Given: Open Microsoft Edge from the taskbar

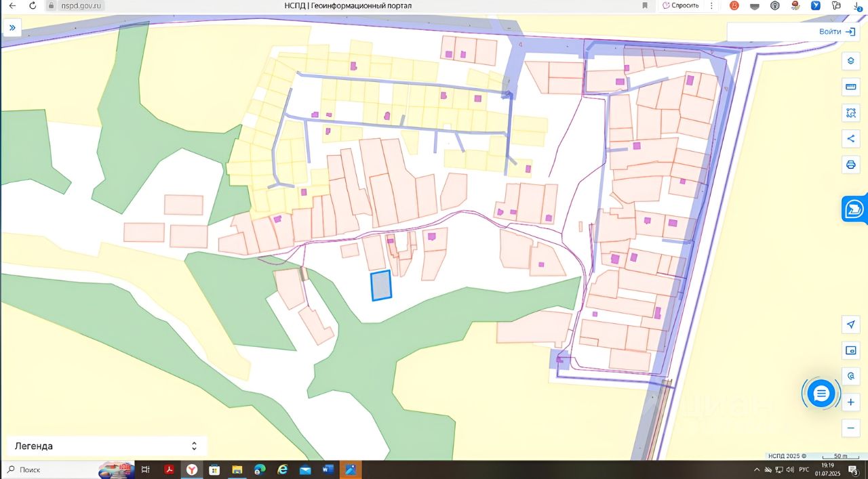Looking at the screenshot, I should coord(260,470).
